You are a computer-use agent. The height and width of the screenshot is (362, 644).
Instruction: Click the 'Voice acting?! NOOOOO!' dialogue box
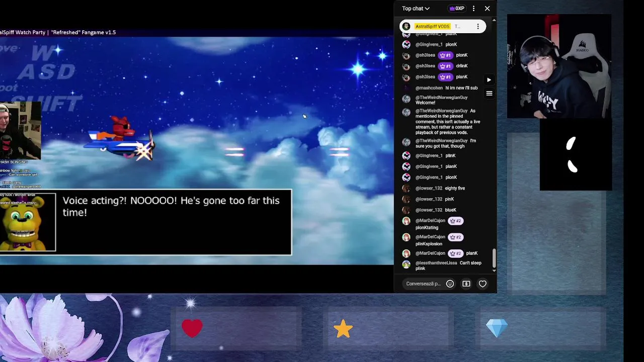pos(174,222)
